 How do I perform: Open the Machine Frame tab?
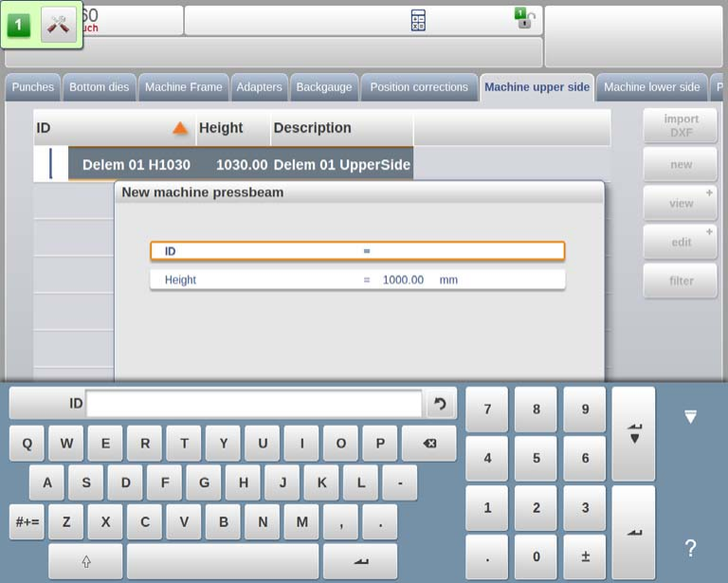pos(183,87)
